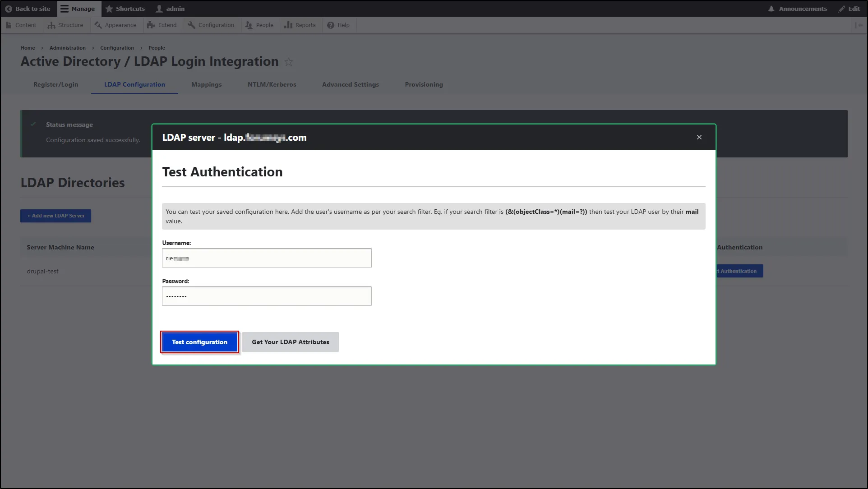
Task: Open the admin account icon
Action: 159,9
